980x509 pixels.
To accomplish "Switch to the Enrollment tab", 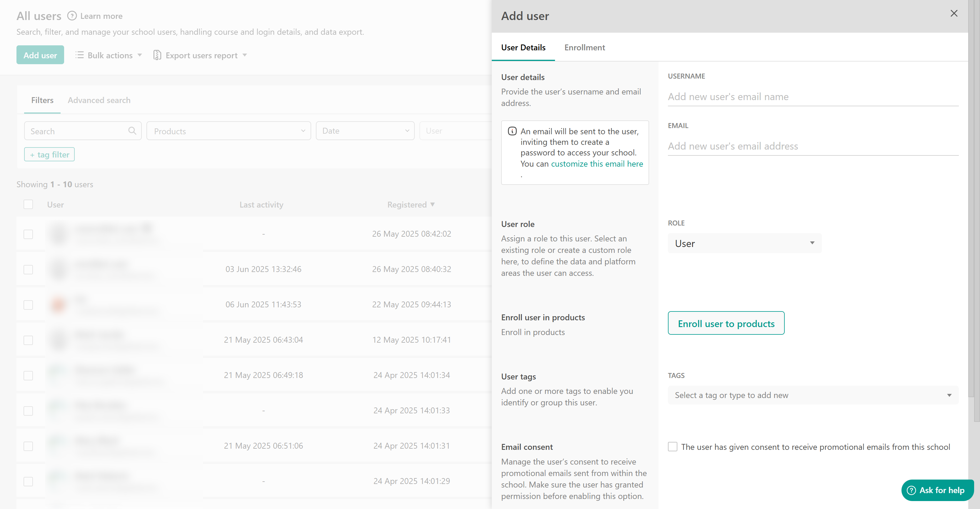I will coord(584,48).
